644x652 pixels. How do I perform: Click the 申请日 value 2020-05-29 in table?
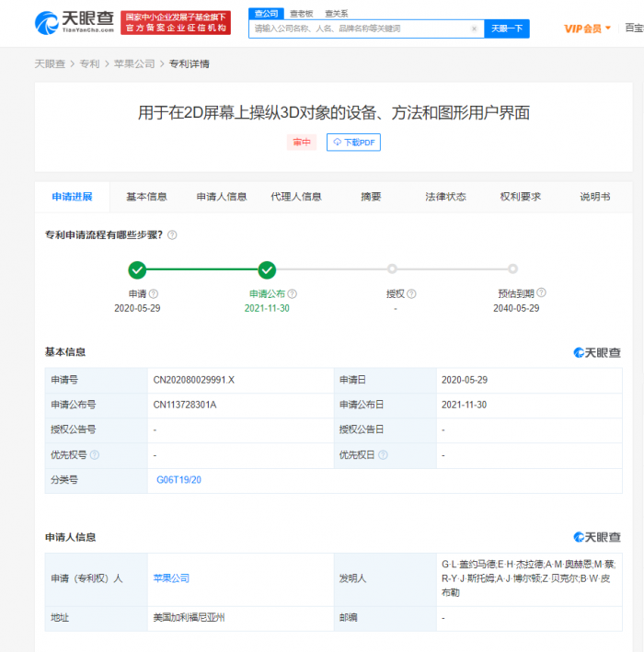coord(465,380)
